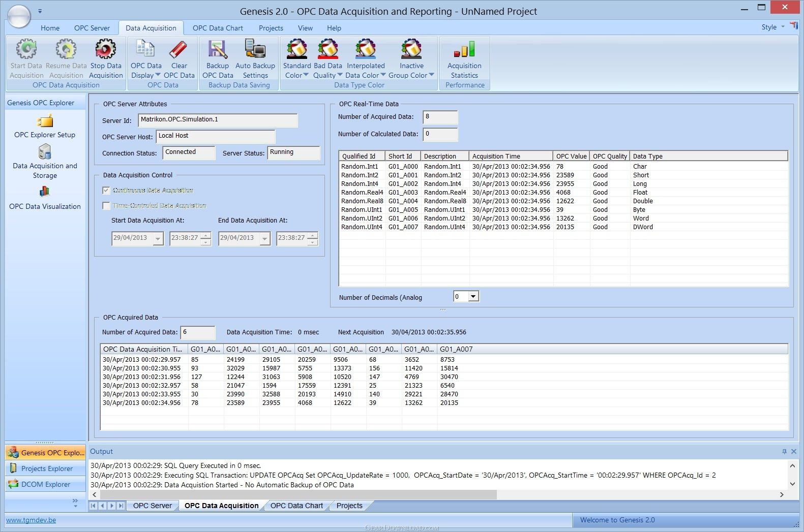The width and height of the screenshot is (804, 532).
Task: Toggle Time-Controlled Data Acquisition checkbox
Action: tap(106, 206)
